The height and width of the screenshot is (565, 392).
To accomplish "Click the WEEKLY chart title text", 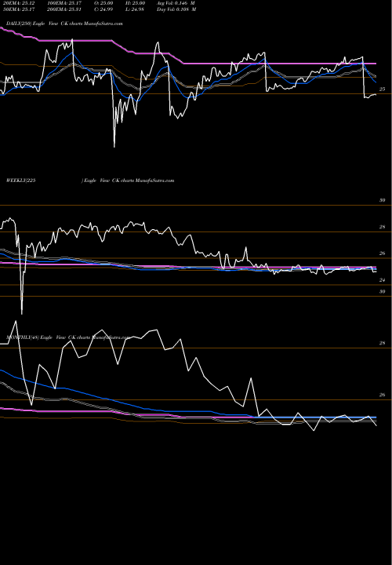I will tap(90, 180).
